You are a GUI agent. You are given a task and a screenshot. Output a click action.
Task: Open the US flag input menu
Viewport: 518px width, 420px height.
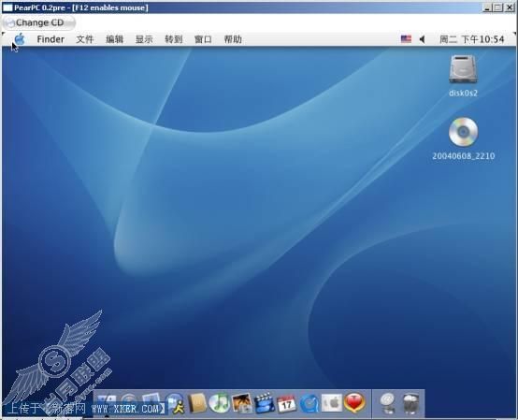tap(406, 39)
